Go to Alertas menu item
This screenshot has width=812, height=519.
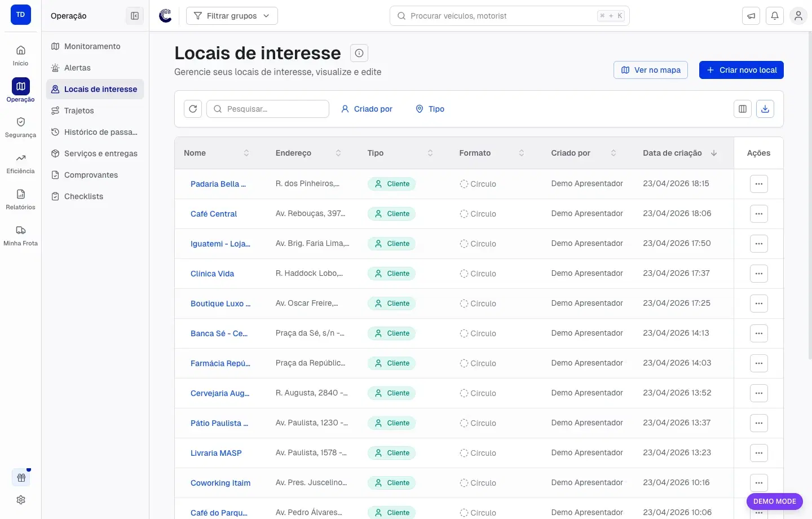(95, 68)
